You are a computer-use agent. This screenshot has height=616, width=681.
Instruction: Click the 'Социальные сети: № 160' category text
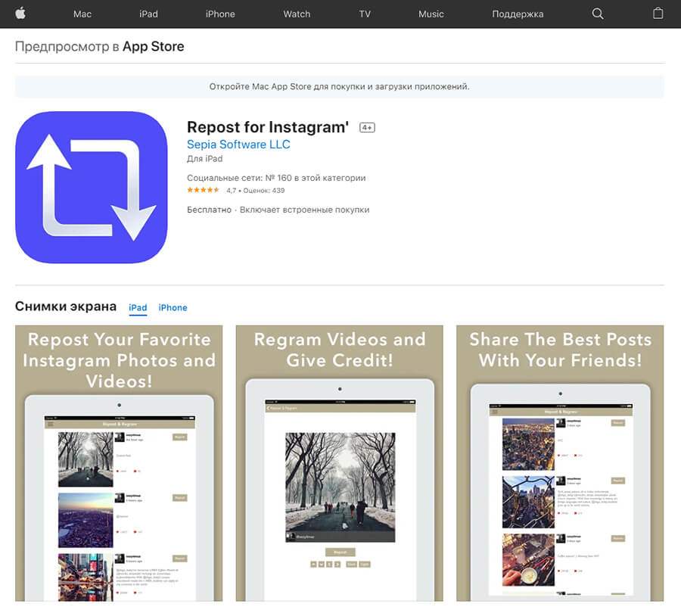pos(276,178)
